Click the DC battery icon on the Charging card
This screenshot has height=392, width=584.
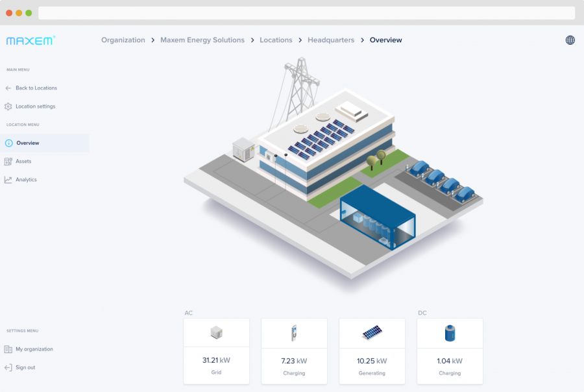(x=450, y=332)
